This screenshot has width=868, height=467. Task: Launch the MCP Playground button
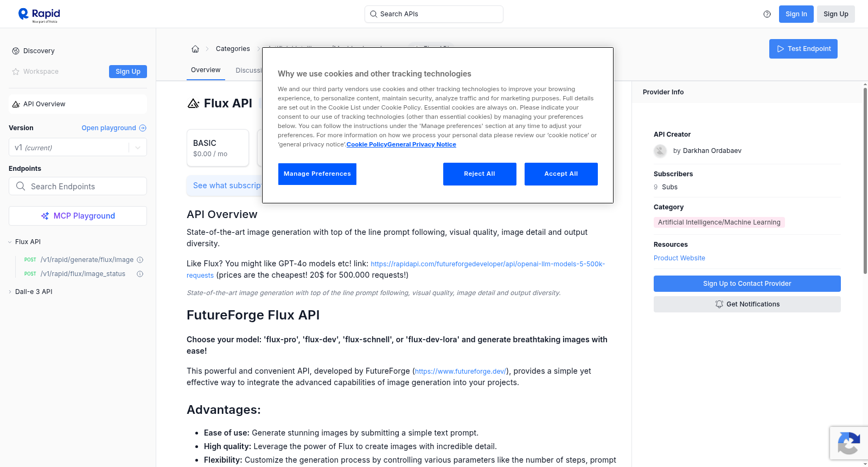[78, 216]
